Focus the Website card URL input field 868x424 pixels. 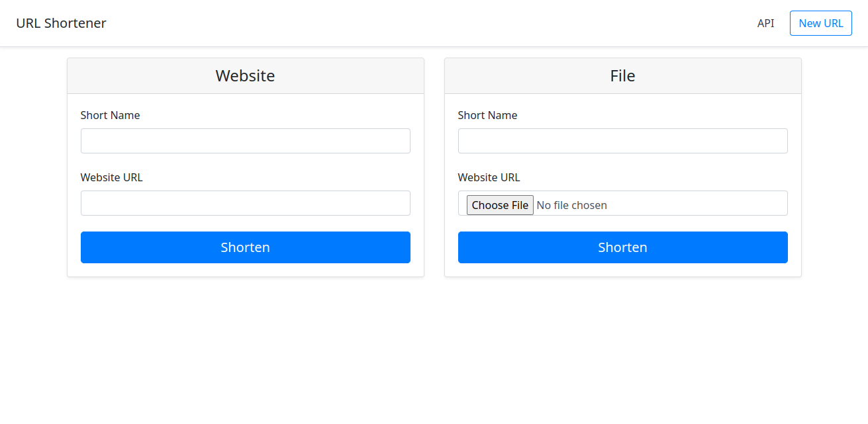point(246,203)
